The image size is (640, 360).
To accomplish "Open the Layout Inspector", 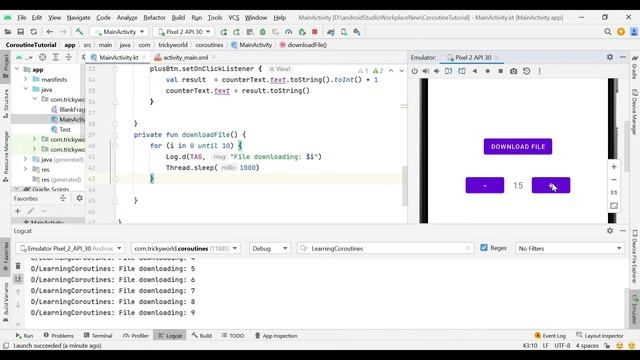I will (600, 336).
